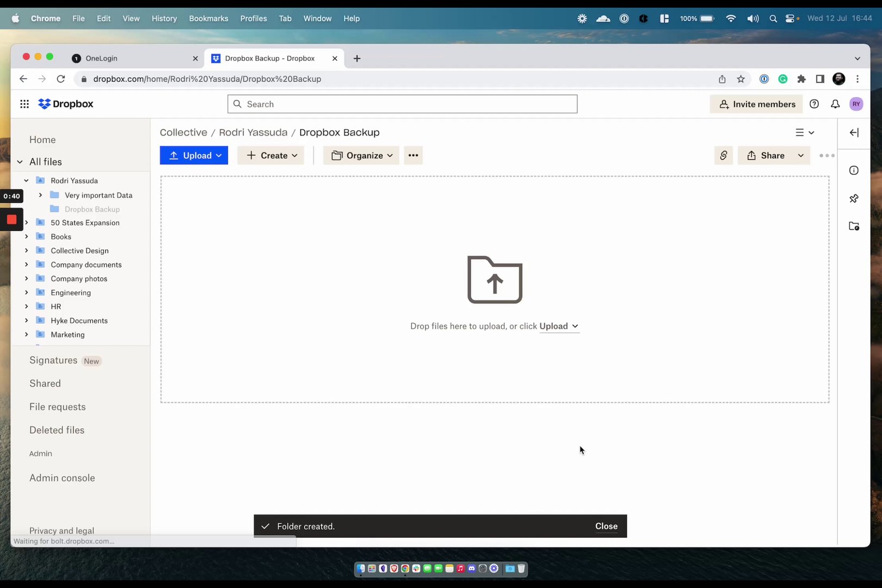882x588 pixels.
Task: Open the RY account avatar
Action: click(856, 103)
